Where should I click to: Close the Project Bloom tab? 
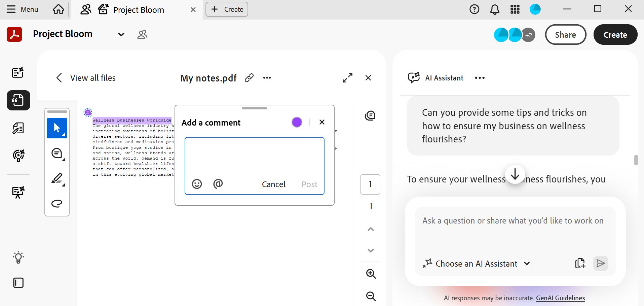coord(193,10)
